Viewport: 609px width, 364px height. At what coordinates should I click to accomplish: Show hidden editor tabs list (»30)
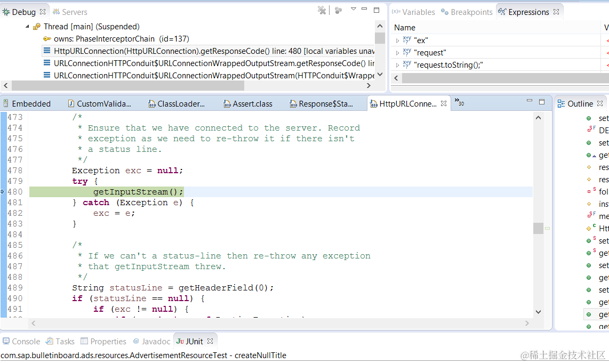(459, 102)
